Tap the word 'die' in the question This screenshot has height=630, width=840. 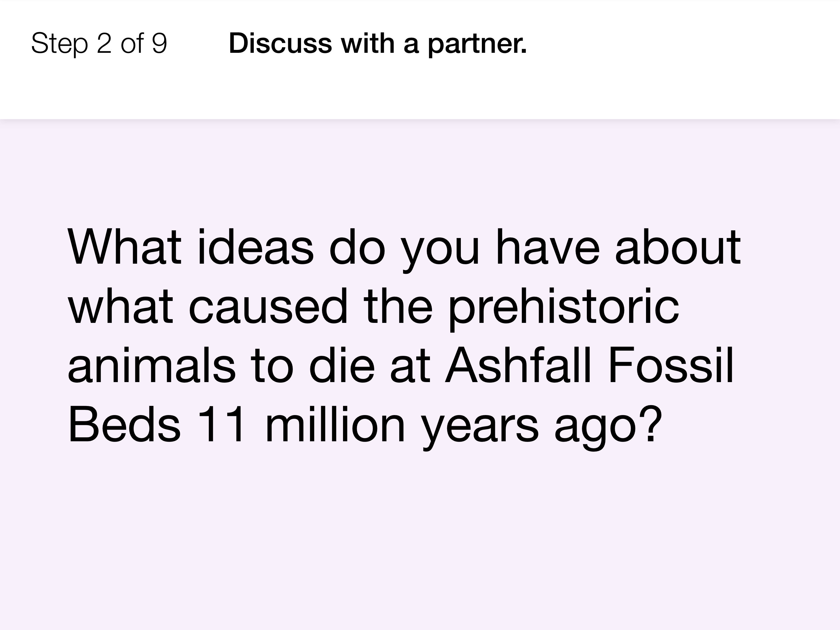click(342, 365)
